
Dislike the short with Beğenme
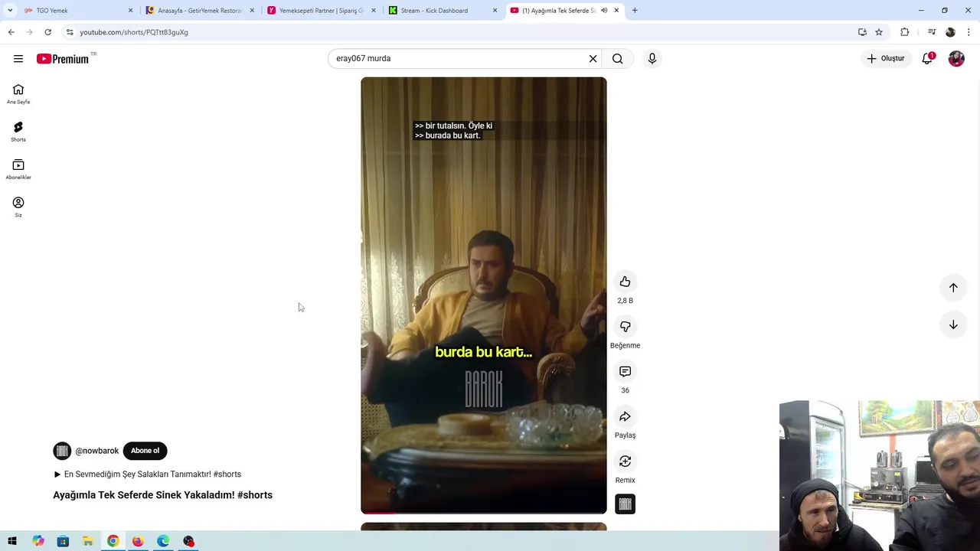click(625, 327)
